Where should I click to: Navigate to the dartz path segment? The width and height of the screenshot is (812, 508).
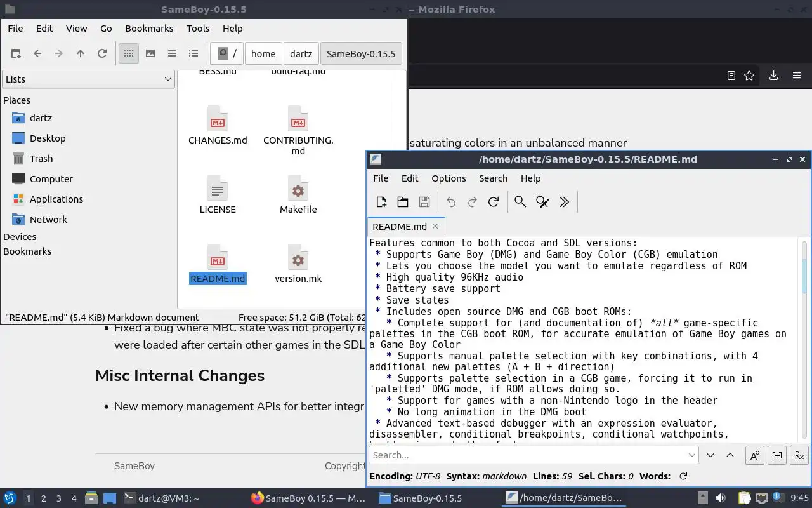301,54
